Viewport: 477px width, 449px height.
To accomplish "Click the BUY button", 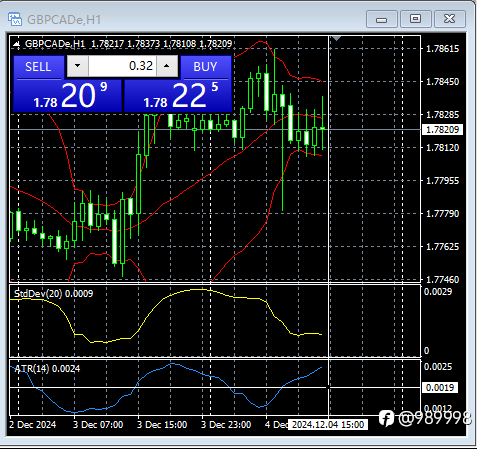I will [206, 67].
